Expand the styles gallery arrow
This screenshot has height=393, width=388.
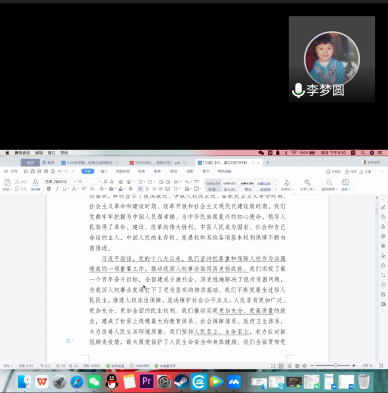click(x=276, y=189)
